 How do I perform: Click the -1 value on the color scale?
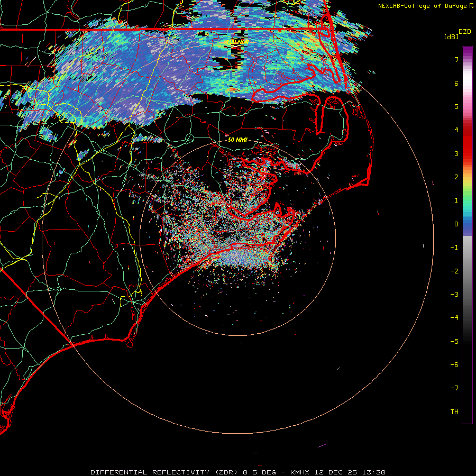(x=454, y=248)
